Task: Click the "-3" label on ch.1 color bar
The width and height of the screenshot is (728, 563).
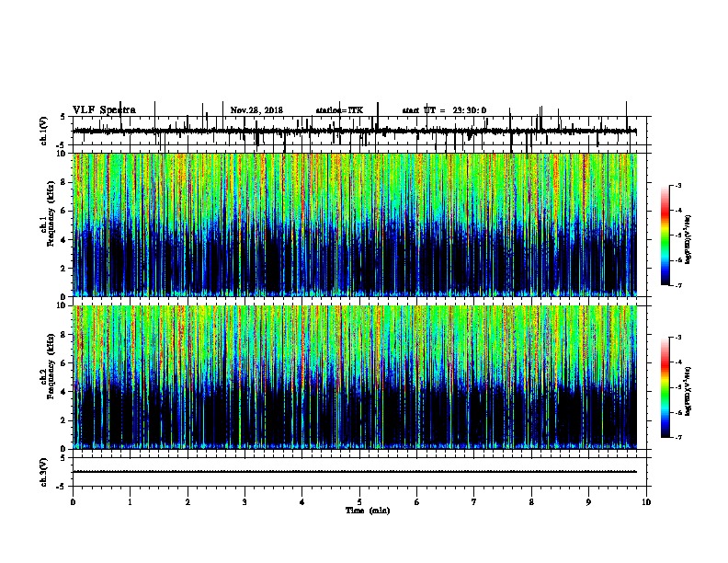Action: [677, 185]
